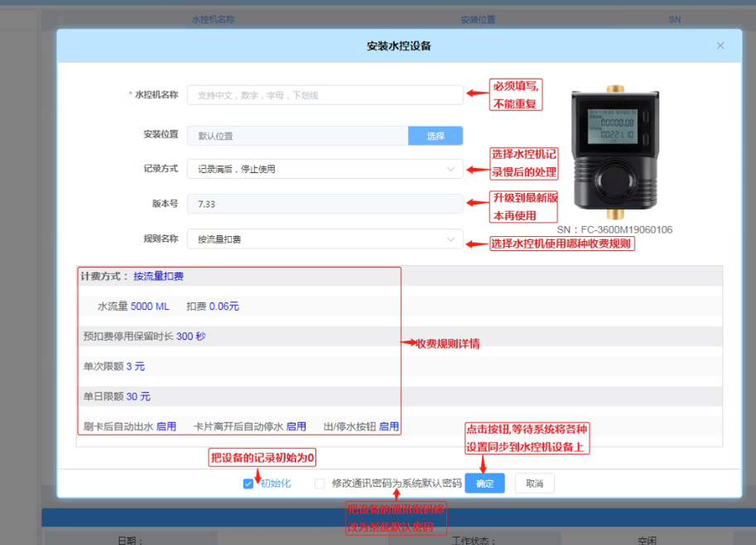This screenshot has width=756, height=545.
Task: Confirm with the 确定 button
Action: 484,483
